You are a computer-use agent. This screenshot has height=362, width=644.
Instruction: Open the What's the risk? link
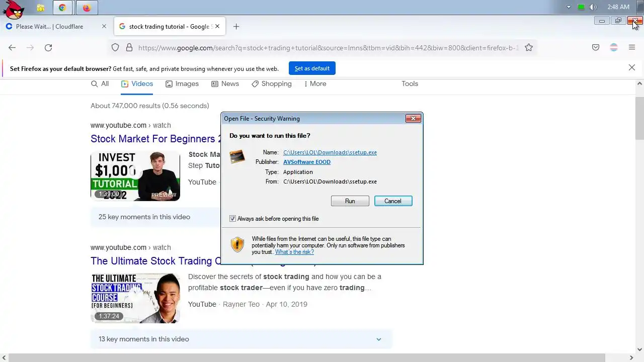(x=294, y=252)
